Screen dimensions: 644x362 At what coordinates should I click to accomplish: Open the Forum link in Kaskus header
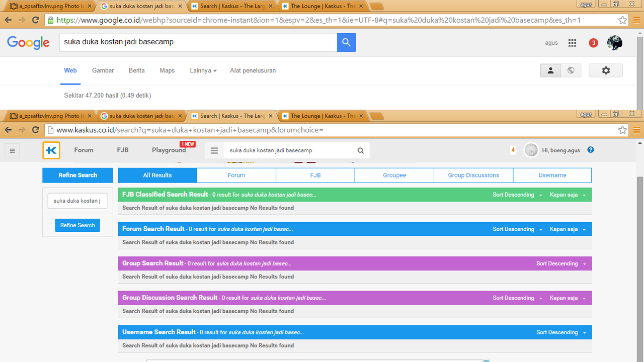[84, 150]
